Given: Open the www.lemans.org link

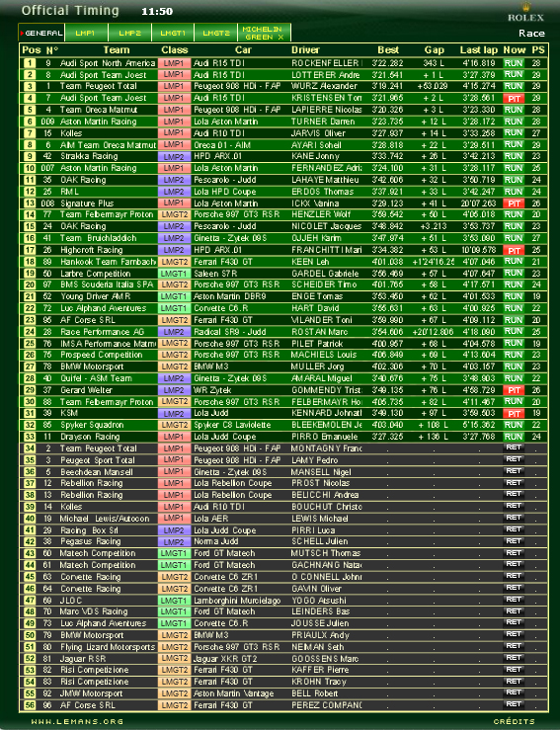Looking at the screenshot, I should [77, 722].
